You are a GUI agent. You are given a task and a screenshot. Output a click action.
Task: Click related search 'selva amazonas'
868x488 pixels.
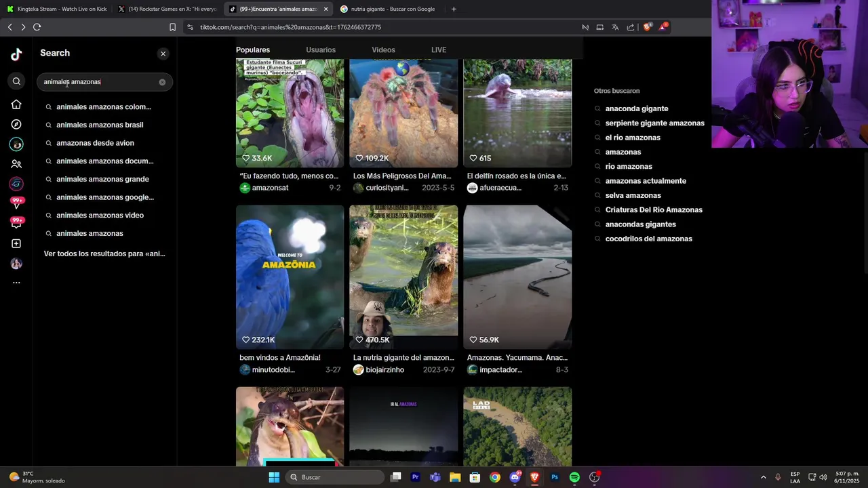(x=633, y=195)
